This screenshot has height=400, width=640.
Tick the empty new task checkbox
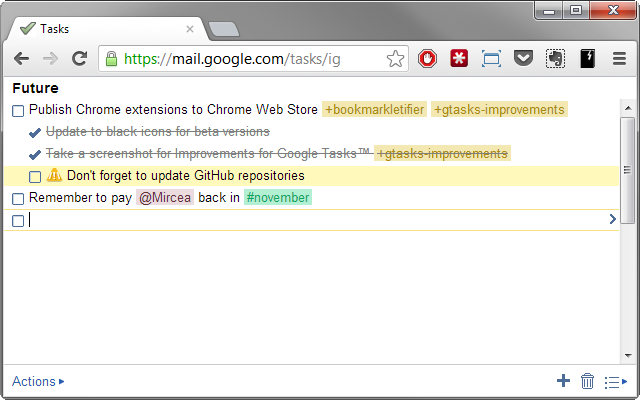tap(18, 221)
